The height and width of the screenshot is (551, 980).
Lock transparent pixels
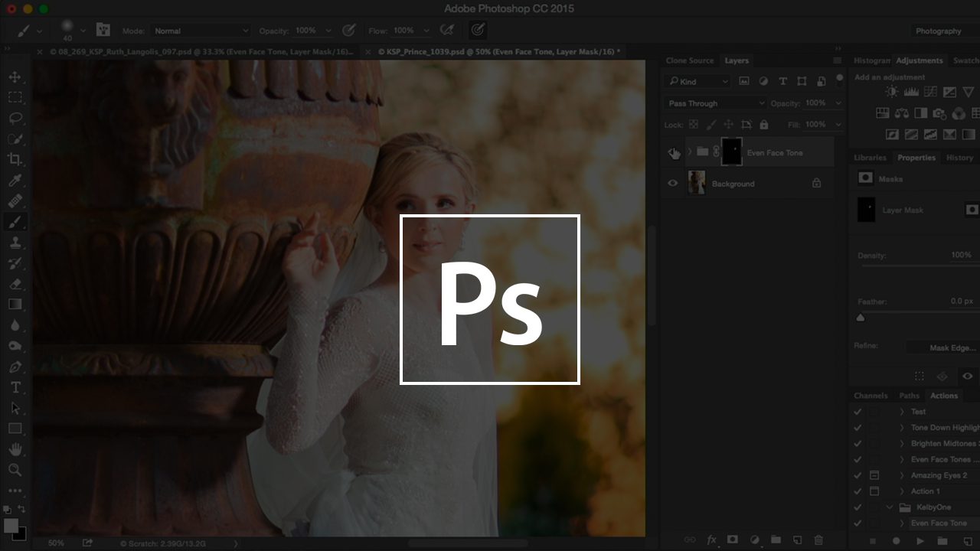click(x=694, y=125)
